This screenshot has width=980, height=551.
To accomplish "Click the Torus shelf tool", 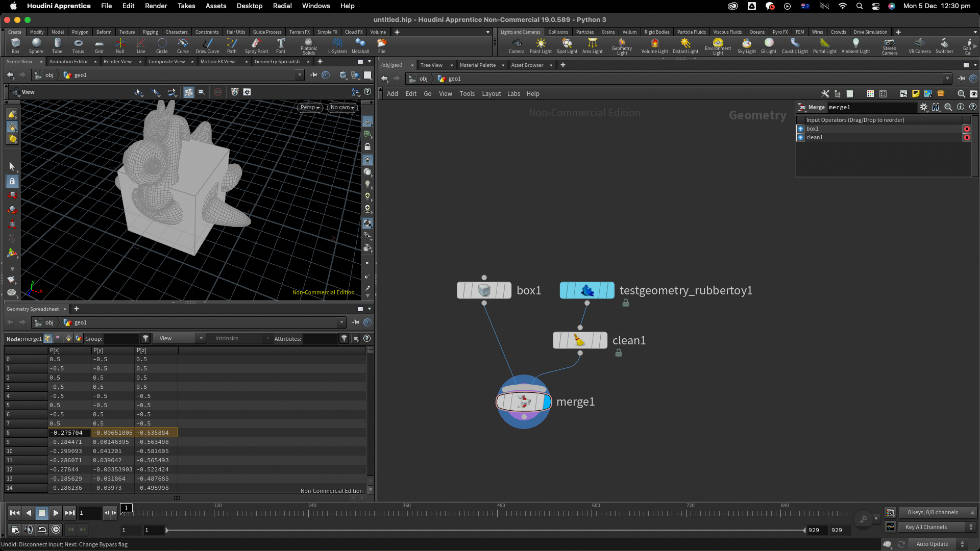I will point(78,45).
